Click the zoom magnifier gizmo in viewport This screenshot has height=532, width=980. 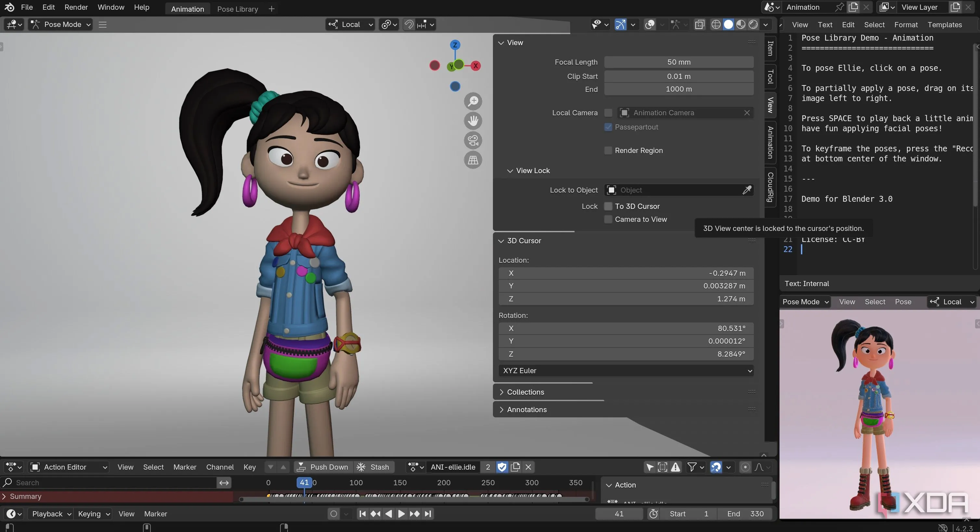click(x=473, y=102)
